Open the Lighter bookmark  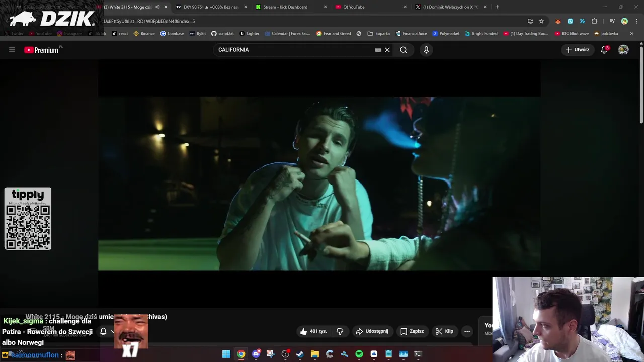pos(250,34)
